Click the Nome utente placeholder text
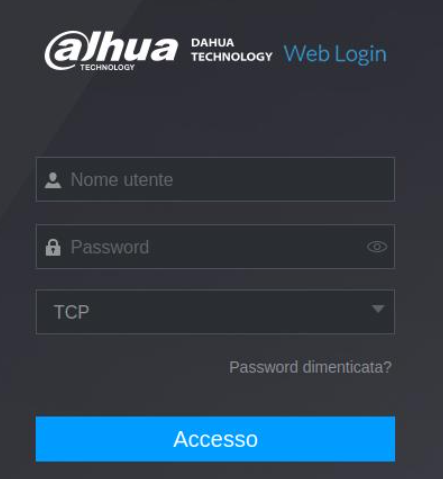Image resolution: width=443 pixels, height=479 pixels. pos(122,180)
